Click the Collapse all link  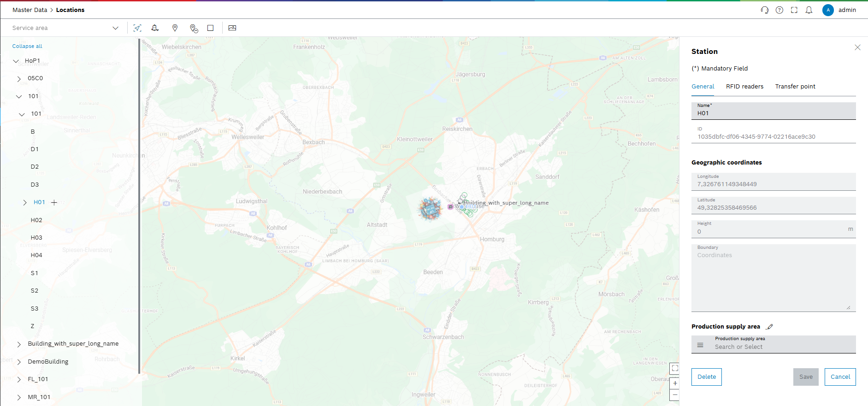coord(27,46)
